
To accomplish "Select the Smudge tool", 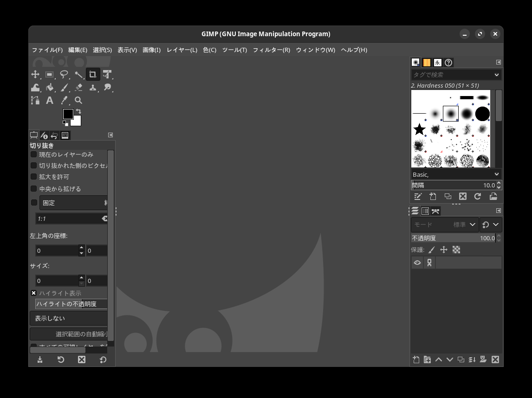I will point(107,88).
